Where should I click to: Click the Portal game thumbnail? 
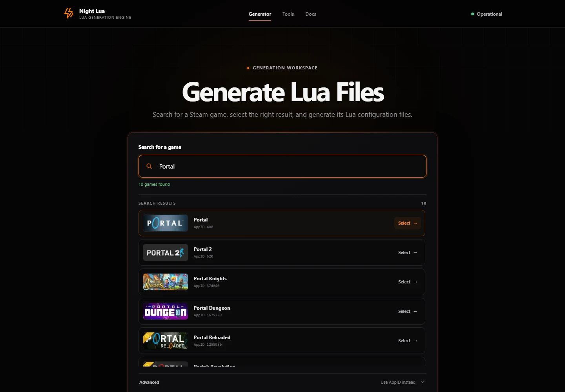166,223
